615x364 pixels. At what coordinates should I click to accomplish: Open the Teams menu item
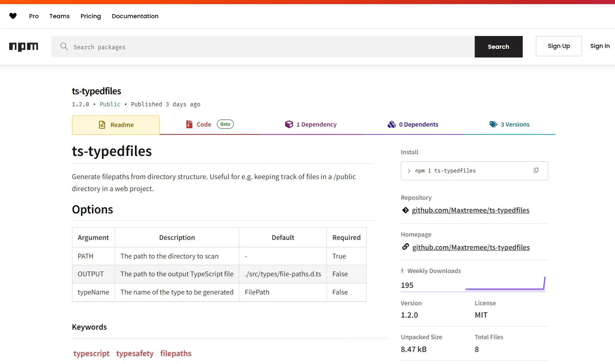pos(60,16)
